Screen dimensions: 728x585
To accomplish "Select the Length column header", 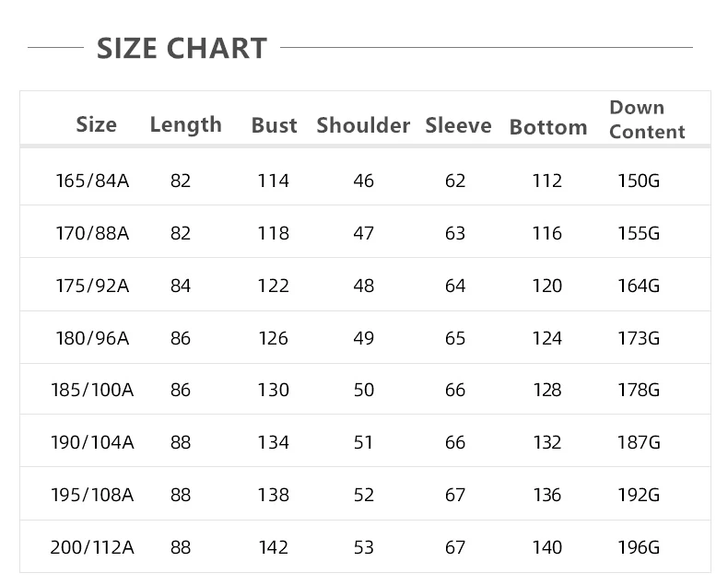I will click(186, 125).
